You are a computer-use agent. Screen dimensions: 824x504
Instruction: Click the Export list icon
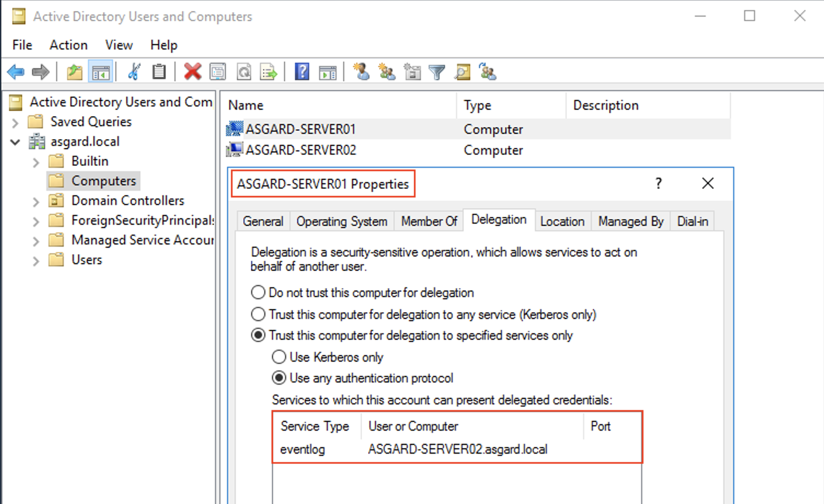click(268, 72)
